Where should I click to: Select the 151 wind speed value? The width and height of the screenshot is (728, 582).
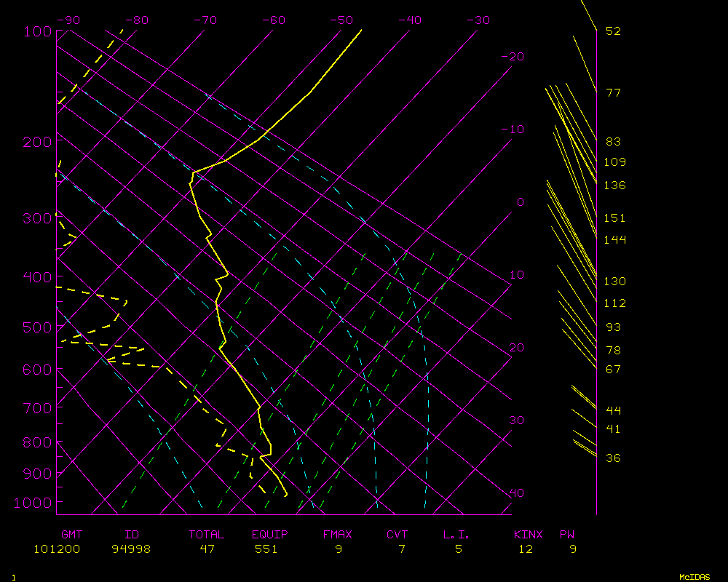pos(614,218)
